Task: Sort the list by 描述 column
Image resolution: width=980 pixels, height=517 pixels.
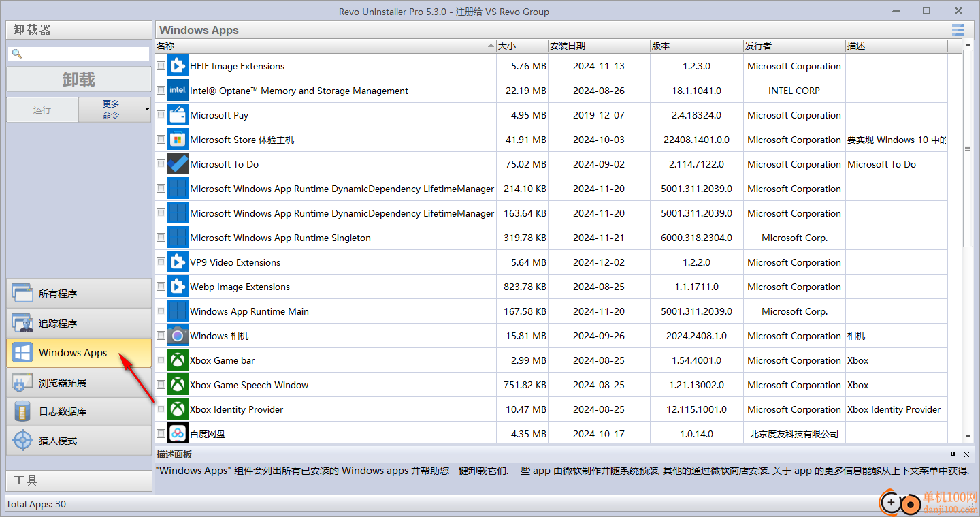Action: (x=896, y=46)
